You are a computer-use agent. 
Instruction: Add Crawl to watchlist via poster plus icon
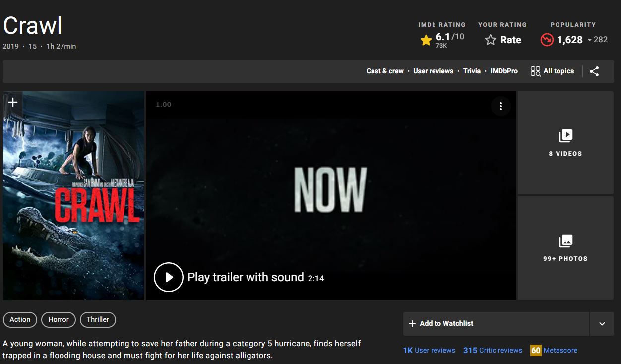(13, 102)
